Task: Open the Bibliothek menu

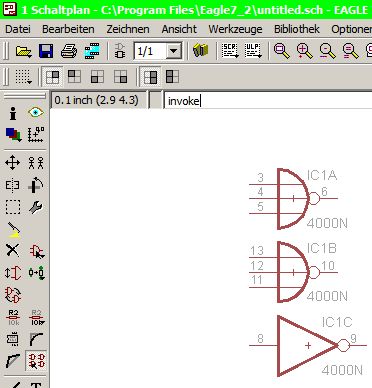Action: [297, 29]
